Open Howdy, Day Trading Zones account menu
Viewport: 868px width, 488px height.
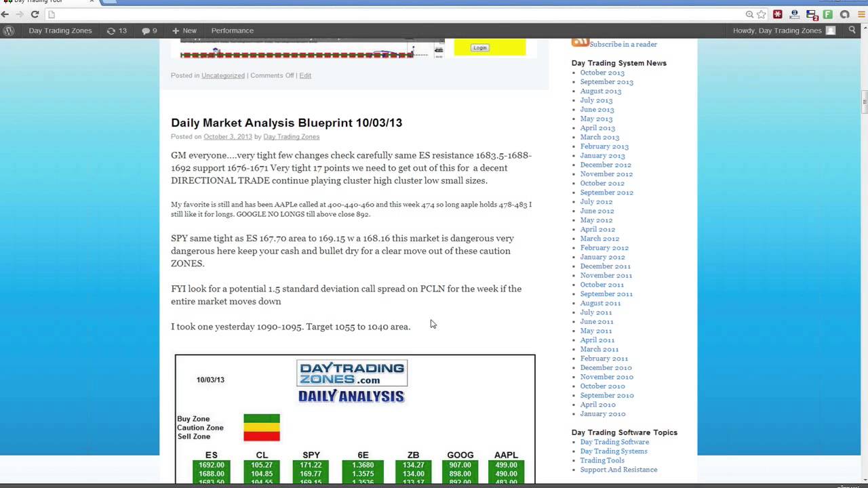(x=785, y=30)
